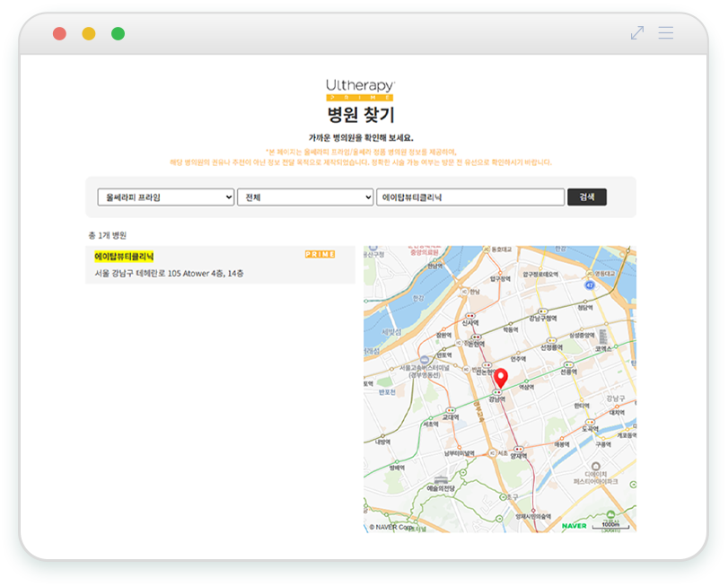Click the route 47 road shield
Image resolution: width=728 pixels, height=587 pixels.
pyautogui.click(x=589, y=284)
